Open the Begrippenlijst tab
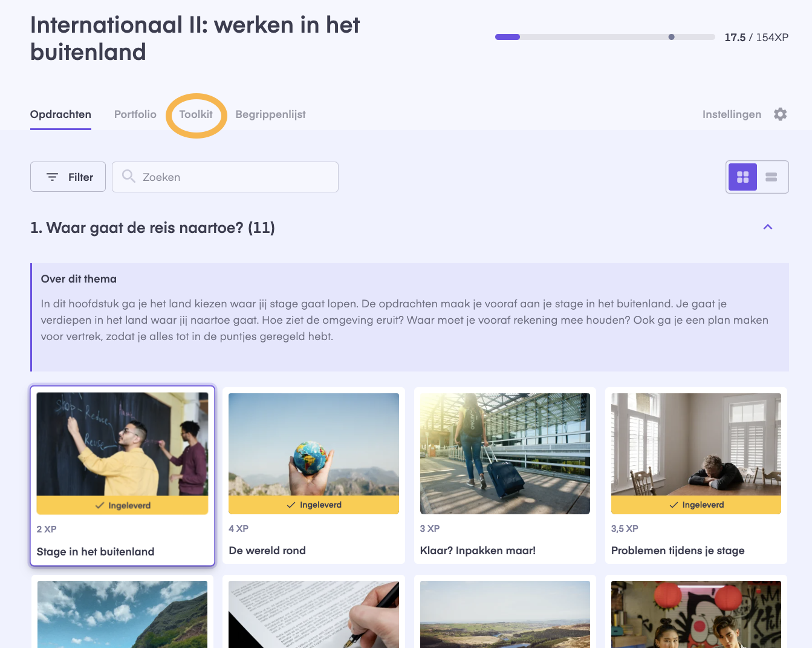Image resolution: width=812 pixels, height=648 pixels. pyautogui.click(x=270, y=114)
